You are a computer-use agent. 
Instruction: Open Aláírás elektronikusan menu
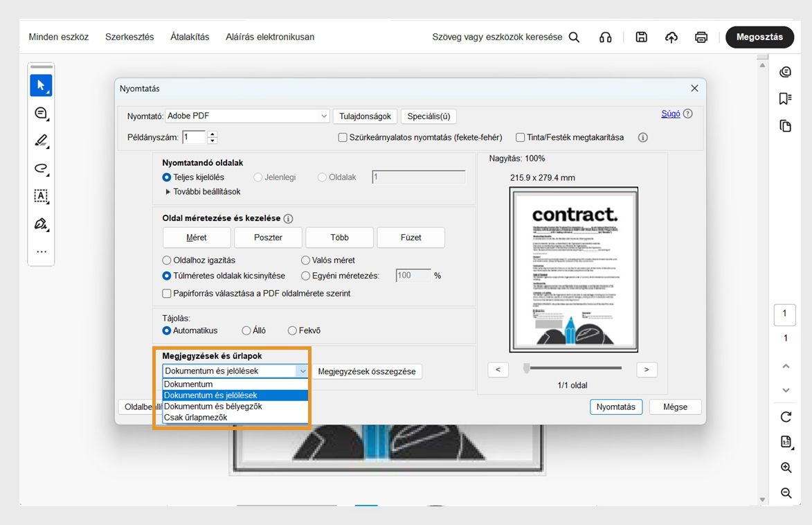(270, 37)
